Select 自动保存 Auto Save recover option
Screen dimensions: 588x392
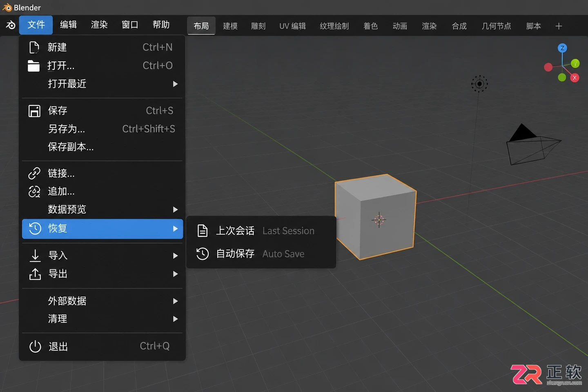pos(261,254)
